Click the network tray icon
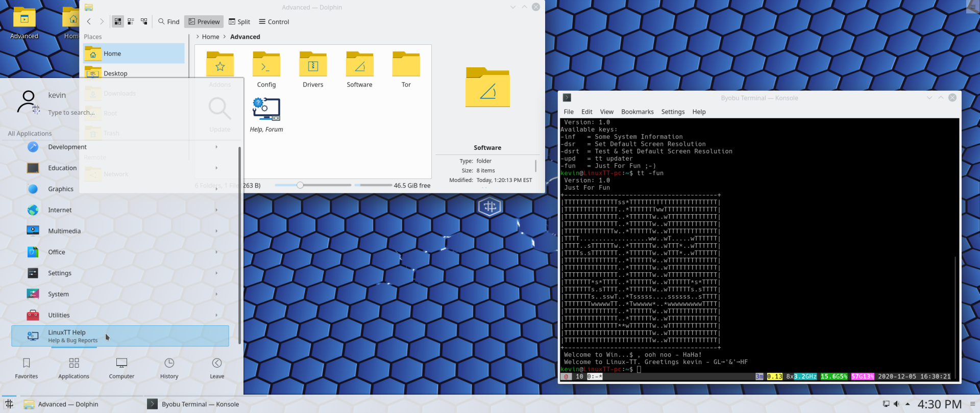 coord(886,404)
